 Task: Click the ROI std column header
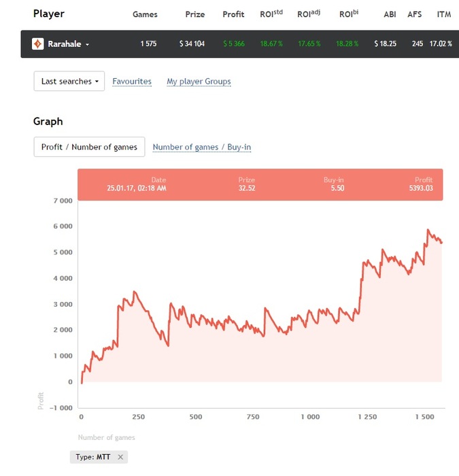click(271, 14)
